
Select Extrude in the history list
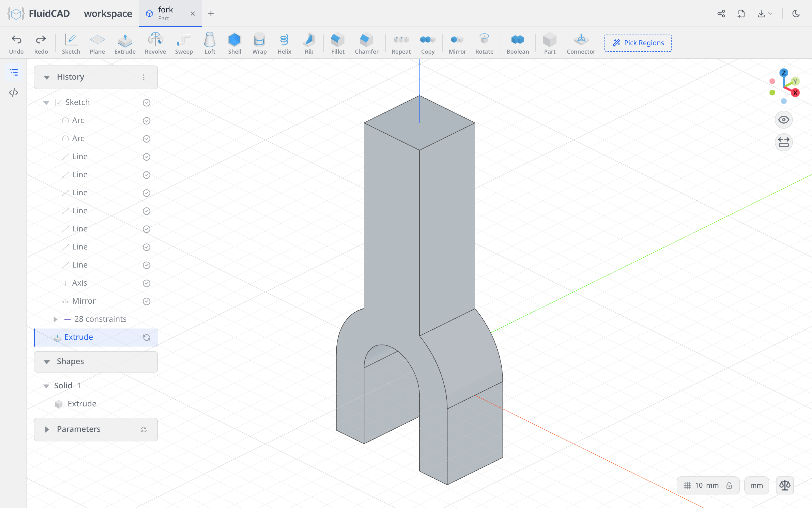96,337
